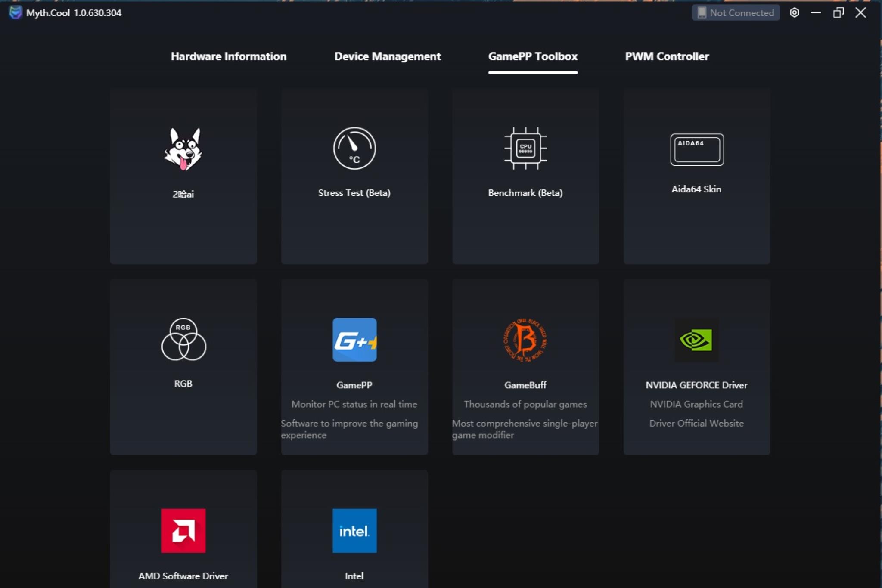The image size is (882, 588).
Task: Close the Myth.Cool window
Action: click(860, 13)
